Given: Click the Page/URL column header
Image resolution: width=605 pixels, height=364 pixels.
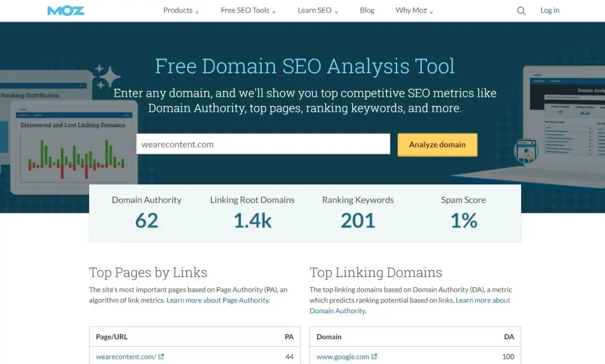Looking at the screenshot, I should pos(112,337).
